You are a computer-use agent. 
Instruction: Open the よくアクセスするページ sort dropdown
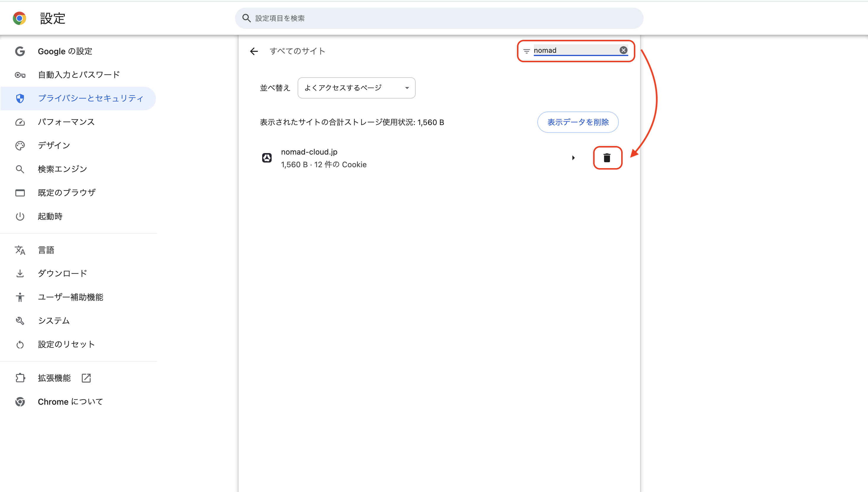point(356,88)
